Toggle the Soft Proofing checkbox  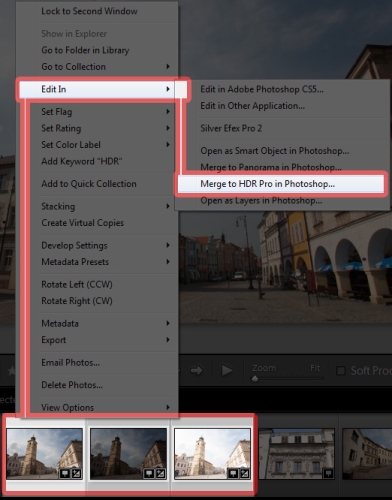[341, 371]
